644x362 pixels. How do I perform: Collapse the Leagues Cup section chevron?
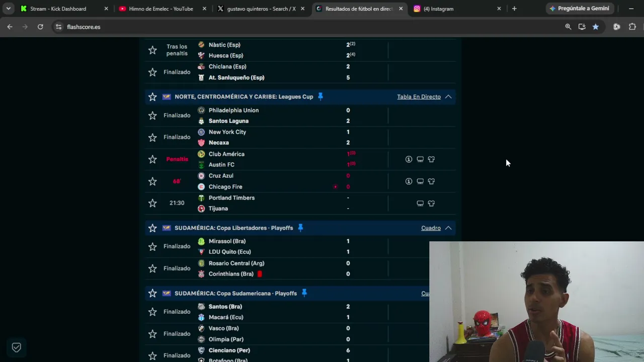pyautogui.click(x=448, y=97)
